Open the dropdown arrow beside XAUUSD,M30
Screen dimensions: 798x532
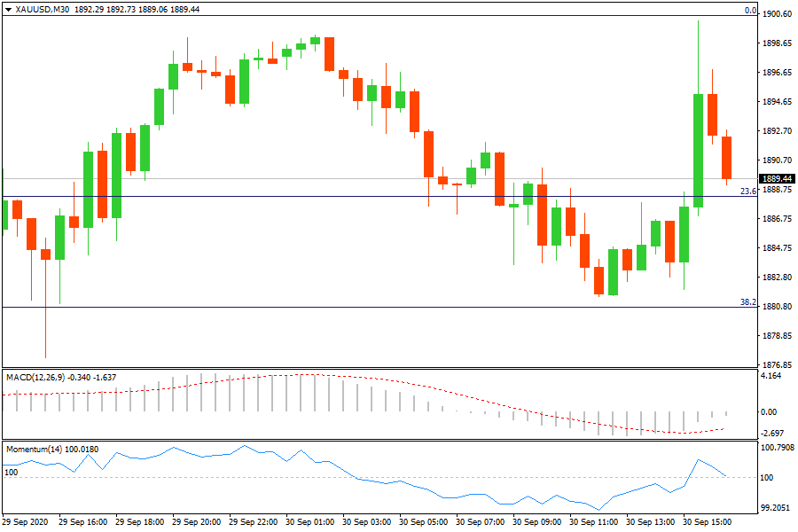pyautogui.click(x=9, y=9)
